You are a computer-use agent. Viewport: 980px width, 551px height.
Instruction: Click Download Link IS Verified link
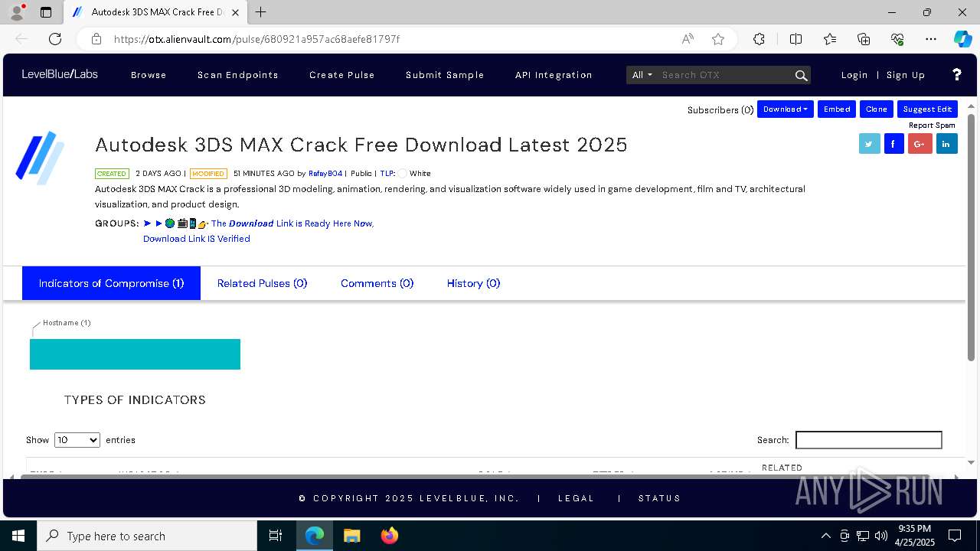click(197, 239)
